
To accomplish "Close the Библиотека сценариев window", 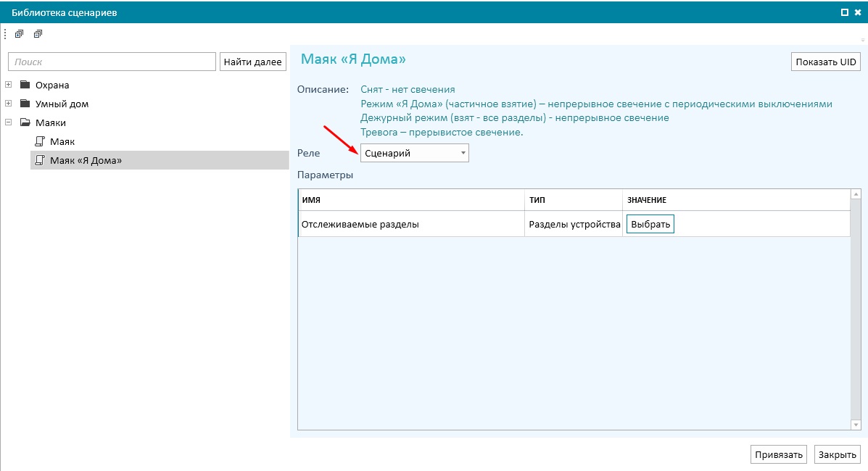I will point(857,12).
